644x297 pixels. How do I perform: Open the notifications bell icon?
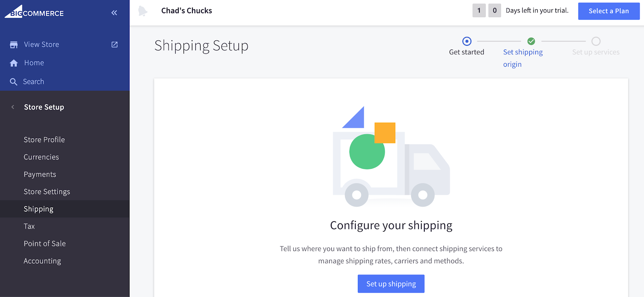tap(142, 11)
